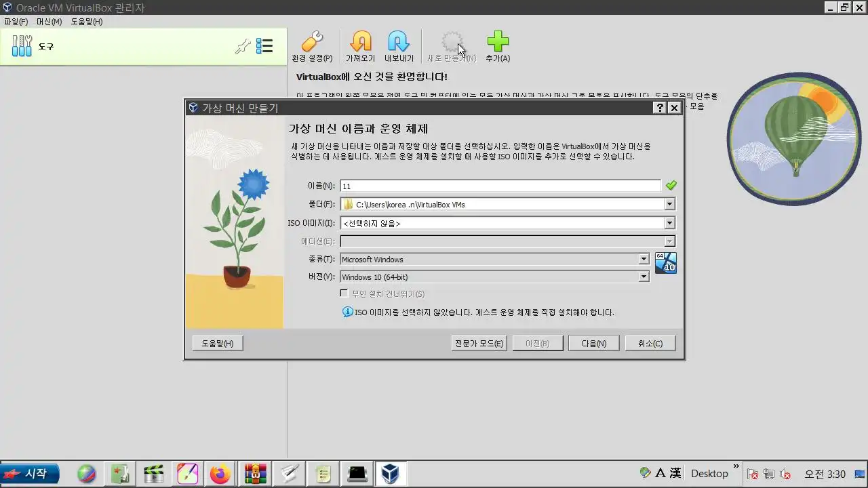This screenshot has height=488, width=868.
Task: Click the pin icon in the Tools row
Action: click(243, 46)
